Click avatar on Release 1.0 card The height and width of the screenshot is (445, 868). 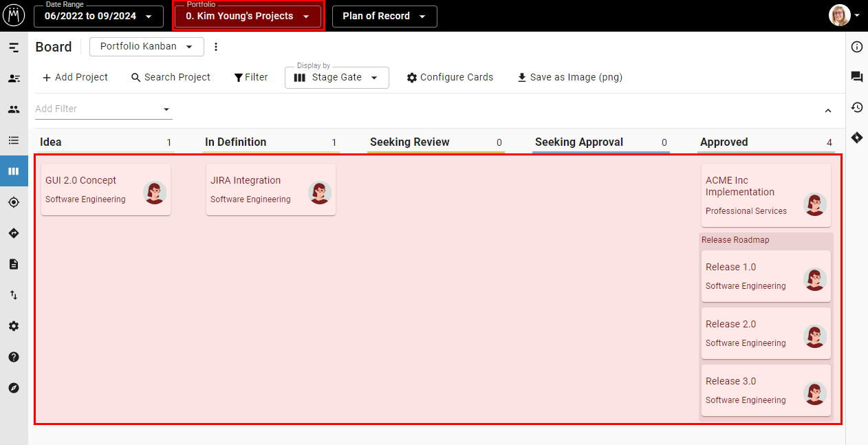(815, 279)
